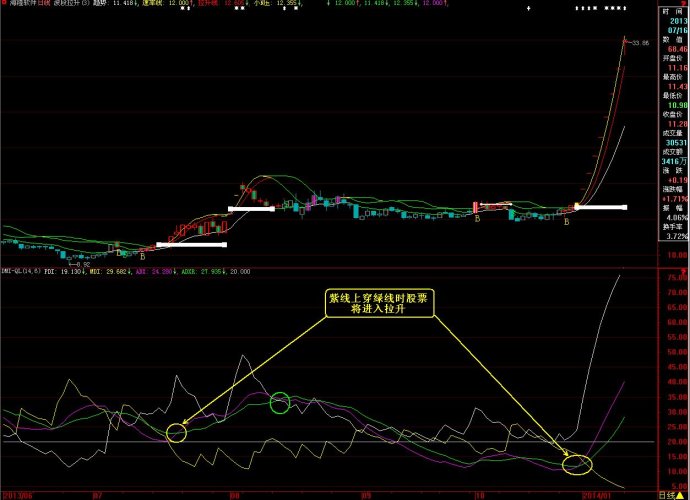Click the 2014/01 date on time axis

[597, 496]
